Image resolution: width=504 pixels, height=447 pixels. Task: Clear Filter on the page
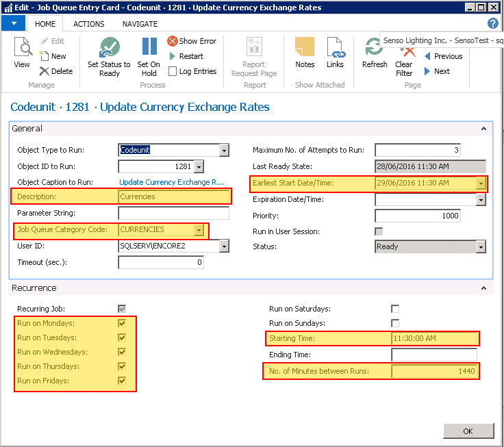(x=404, y=61)
